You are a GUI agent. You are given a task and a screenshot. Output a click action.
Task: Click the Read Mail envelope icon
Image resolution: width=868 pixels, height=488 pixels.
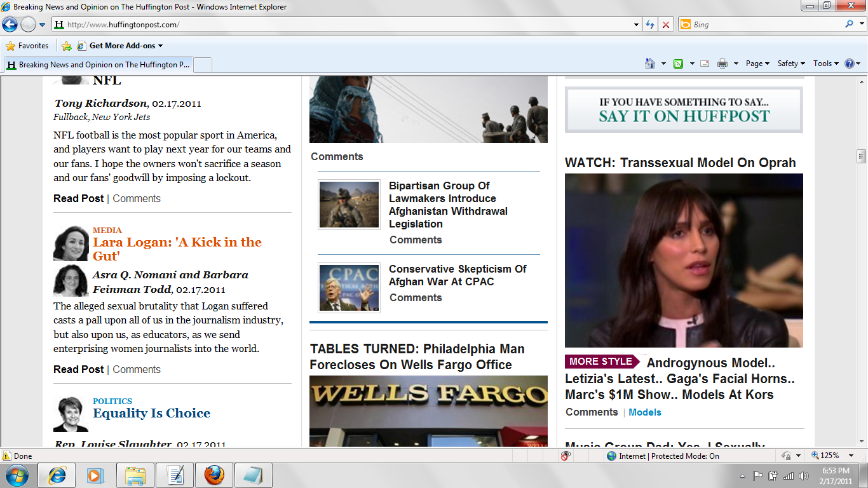tap(705, 64)
